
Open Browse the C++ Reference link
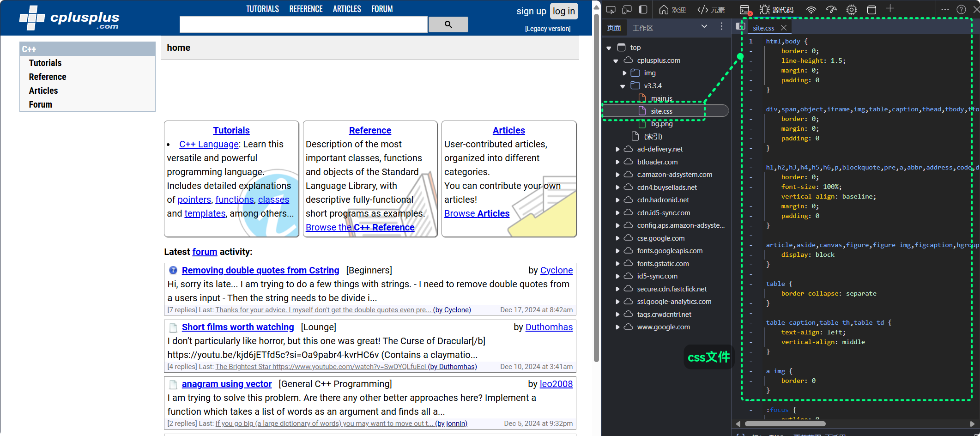pos(360,227)
